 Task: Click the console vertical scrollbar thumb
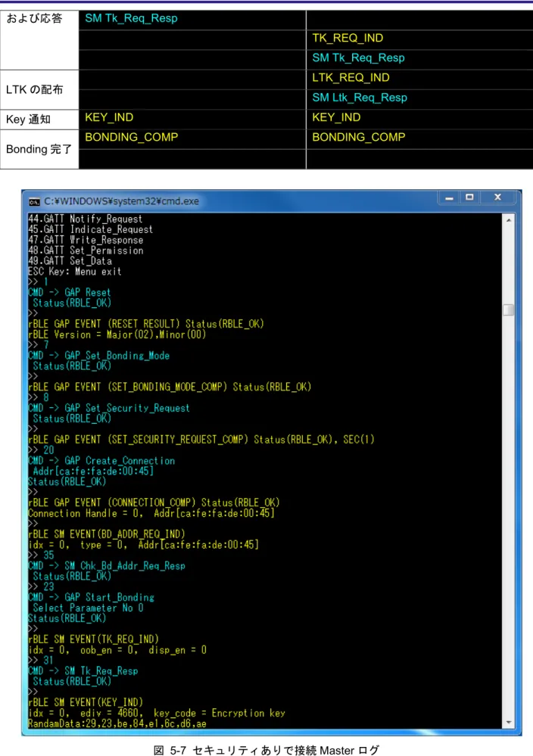pyautogui.click(x=509, y=310)
